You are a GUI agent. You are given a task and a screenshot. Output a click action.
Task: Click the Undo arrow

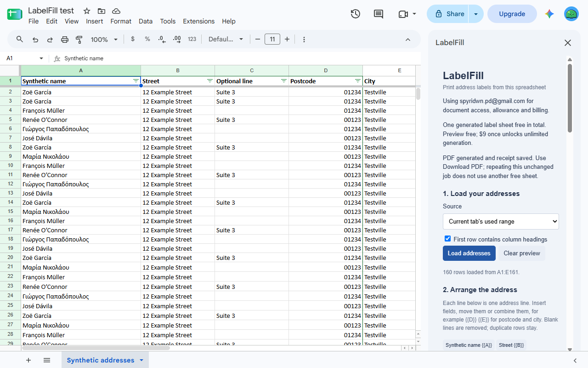tap(35, 40)
